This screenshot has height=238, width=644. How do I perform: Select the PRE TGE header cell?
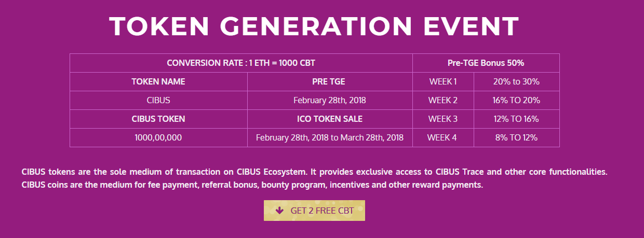tap(330, 81)
